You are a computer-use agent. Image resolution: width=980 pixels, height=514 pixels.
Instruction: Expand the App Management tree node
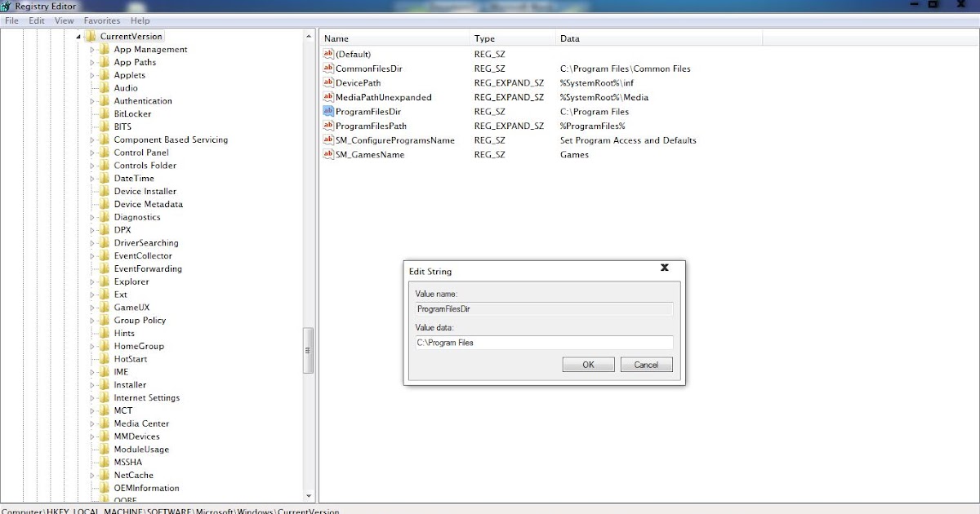91,49
